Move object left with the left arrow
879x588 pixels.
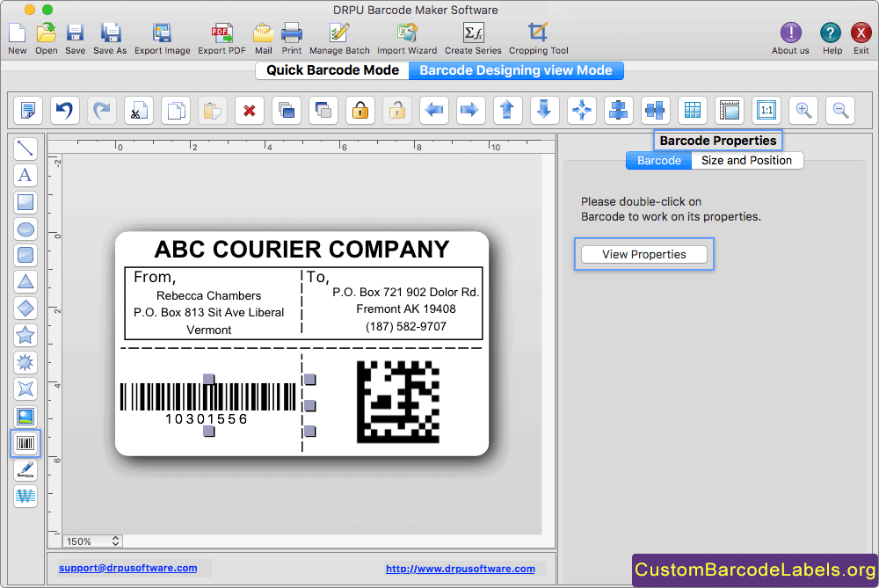434,110
